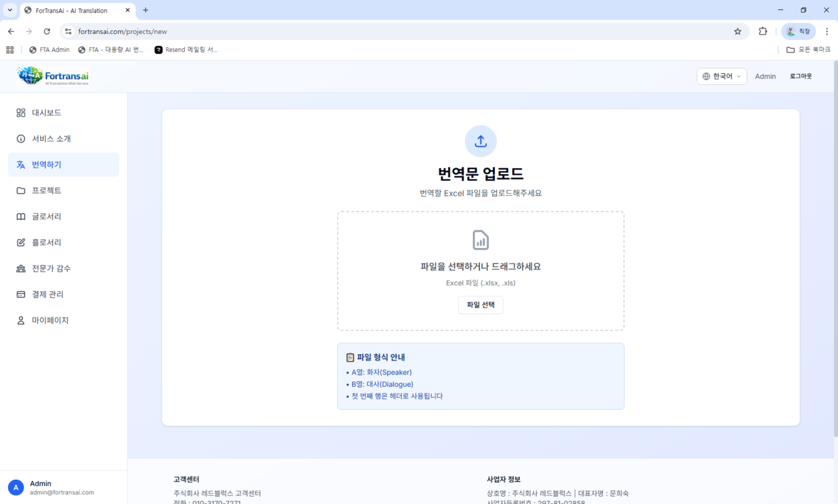Click the upload arrow icon above the title

[x=481, y=141]
